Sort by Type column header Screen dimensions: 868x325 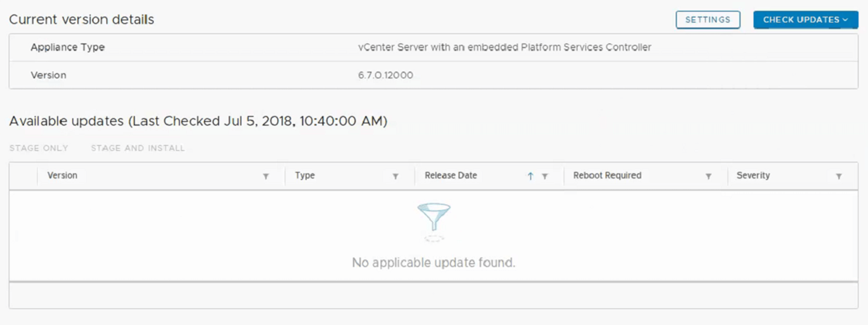point(305,175)
